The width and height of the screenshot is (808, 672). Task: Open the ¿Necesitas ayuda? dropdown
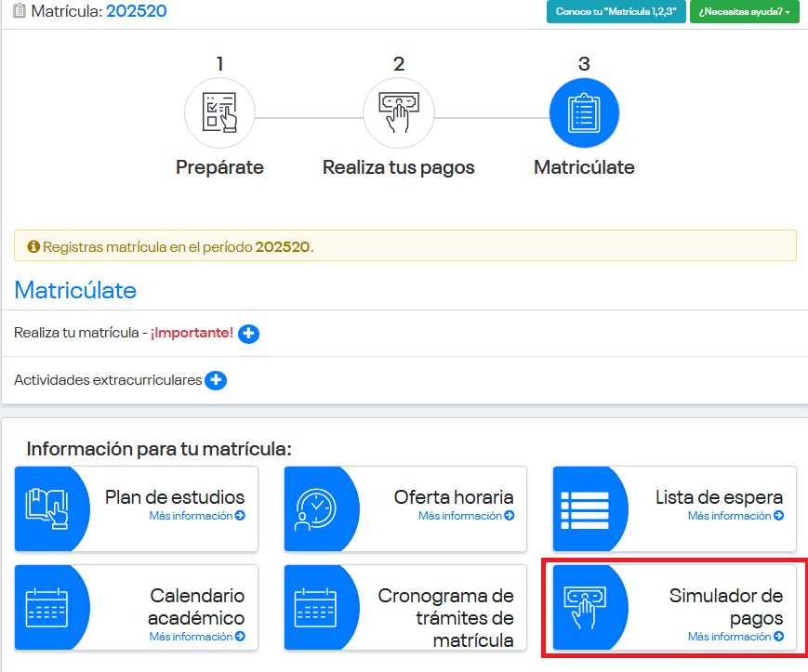(x=744, y=12)
